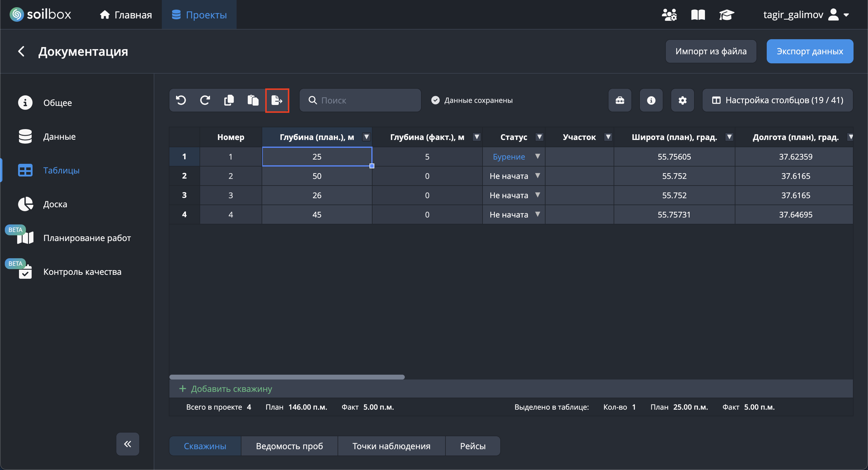Click Экспорт данных button
Image resolution: width=868 pixels, height=470 pixels.
[x=810, y=51]
